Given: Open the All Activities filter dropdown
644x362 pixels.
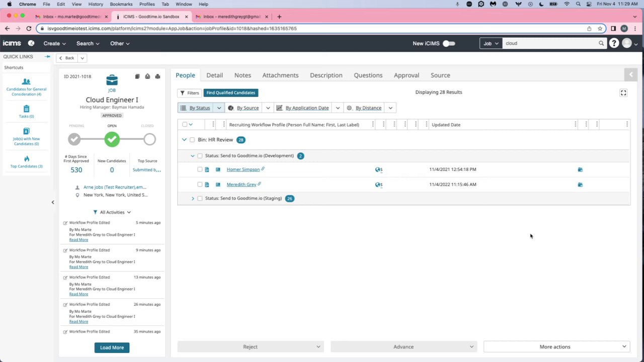Looking at the screenshot, I should [x=112, y=212].
